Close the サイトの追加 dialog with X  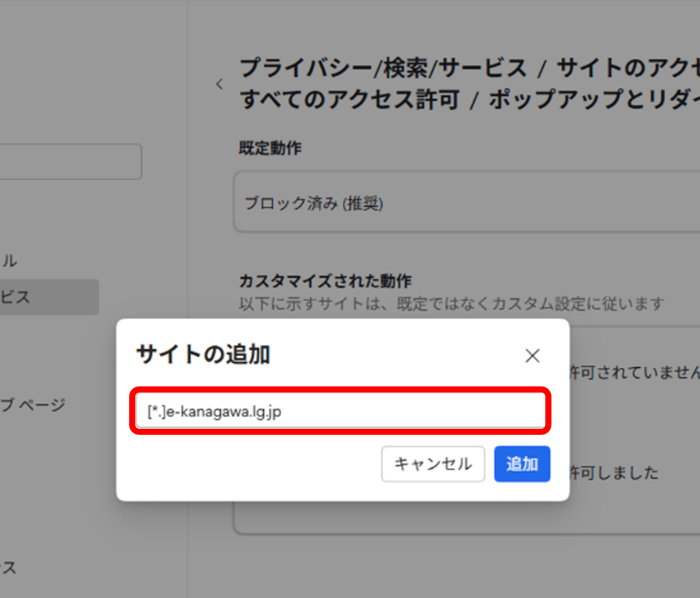533,356
